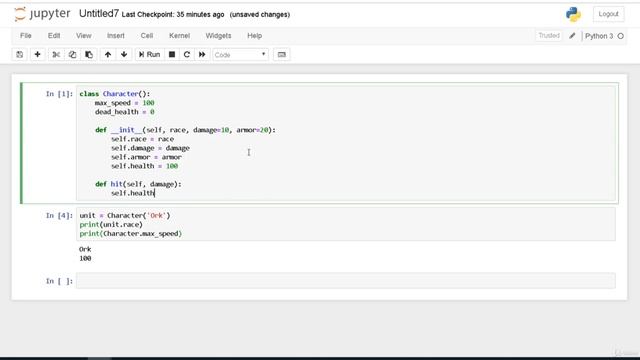Open the File menu
640x360 pixels.
pyautogui.click(x=26, y=36)
